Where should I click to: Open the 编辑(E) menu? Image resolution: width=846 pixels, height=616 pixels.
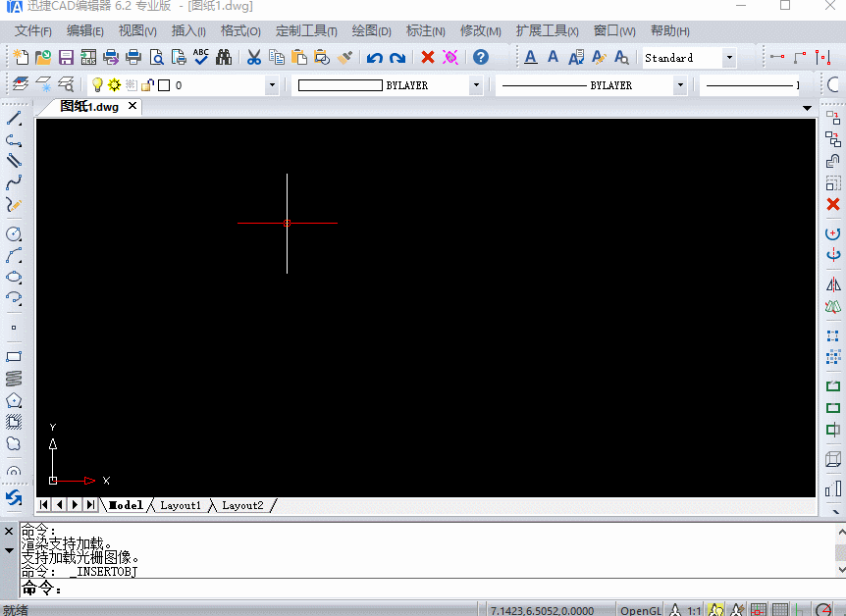(84, 30)
